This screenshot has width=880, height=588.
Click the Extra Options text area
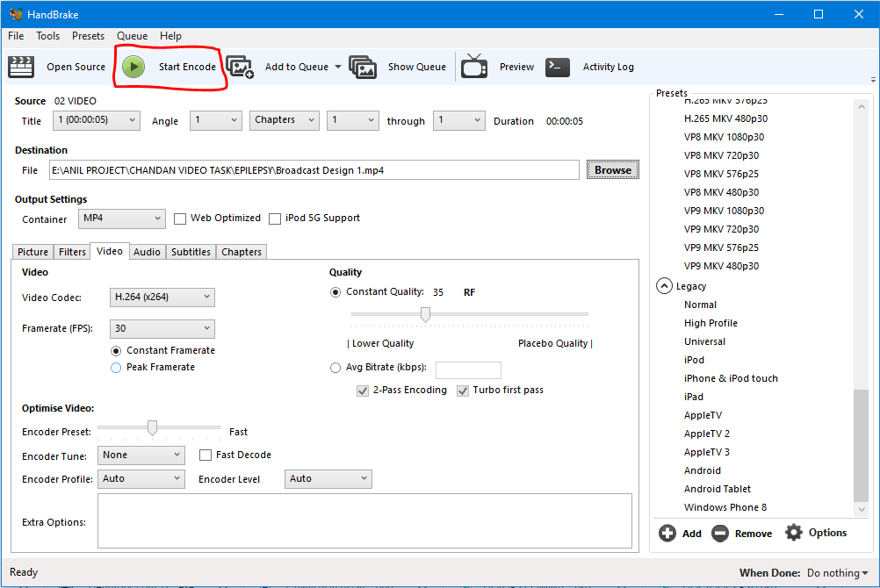pos(364,520)
